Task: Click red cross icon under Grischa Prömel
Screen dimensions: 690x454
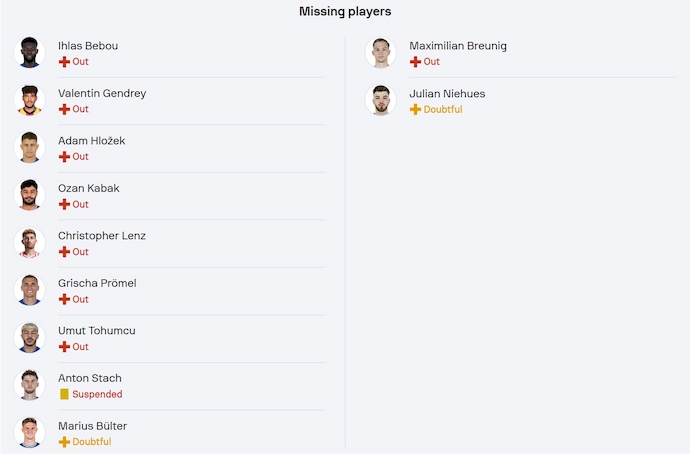Action: 64,299
